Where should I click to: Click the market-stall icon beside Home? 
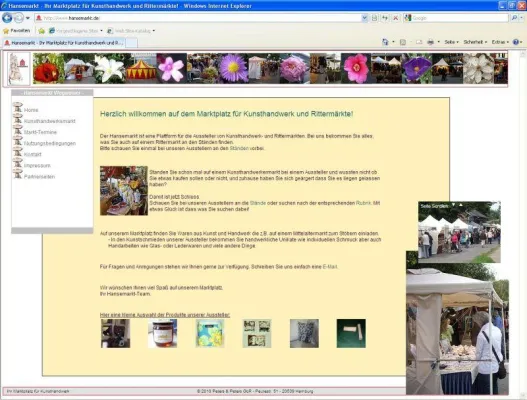(x=18, y=107)
